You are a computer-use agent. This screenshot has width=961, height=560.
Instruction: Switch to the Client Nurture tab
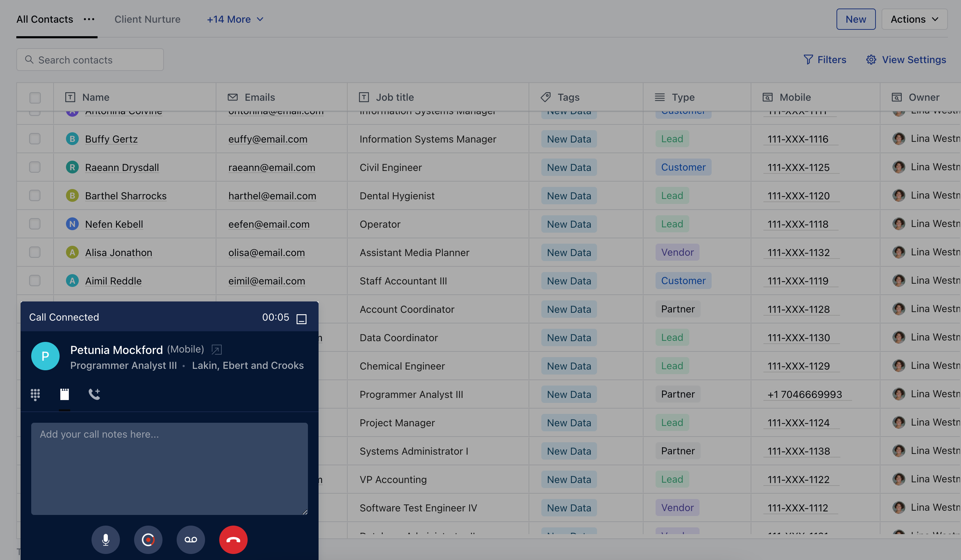[x=147, y=19]
